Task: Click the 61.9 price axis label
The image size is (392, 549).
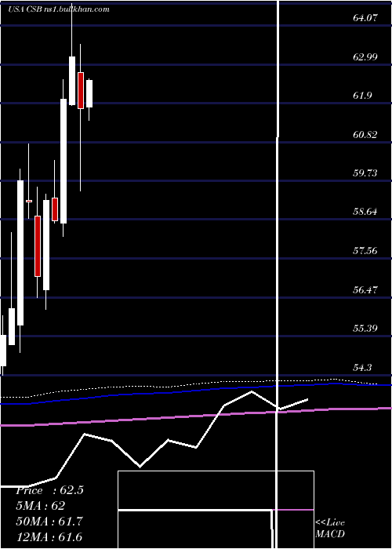Action: (x=362, y=96)
